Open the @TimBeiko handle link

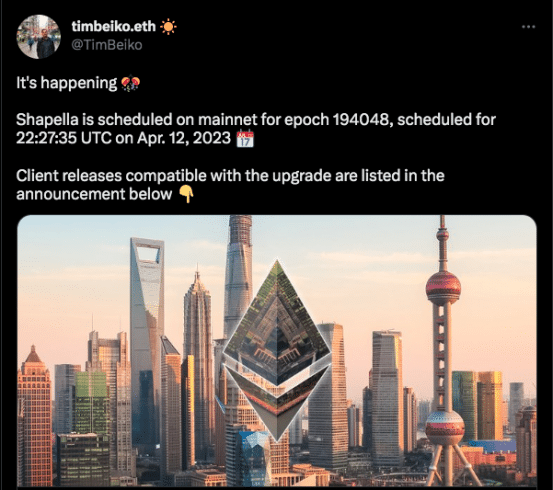point(107,45)
